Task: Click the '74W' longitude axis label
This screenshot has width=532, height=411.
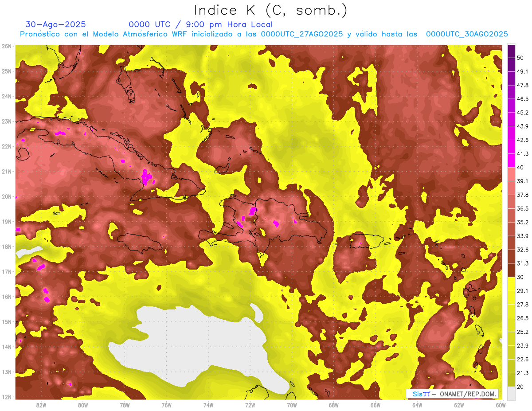Action: [x=208, y=405]
